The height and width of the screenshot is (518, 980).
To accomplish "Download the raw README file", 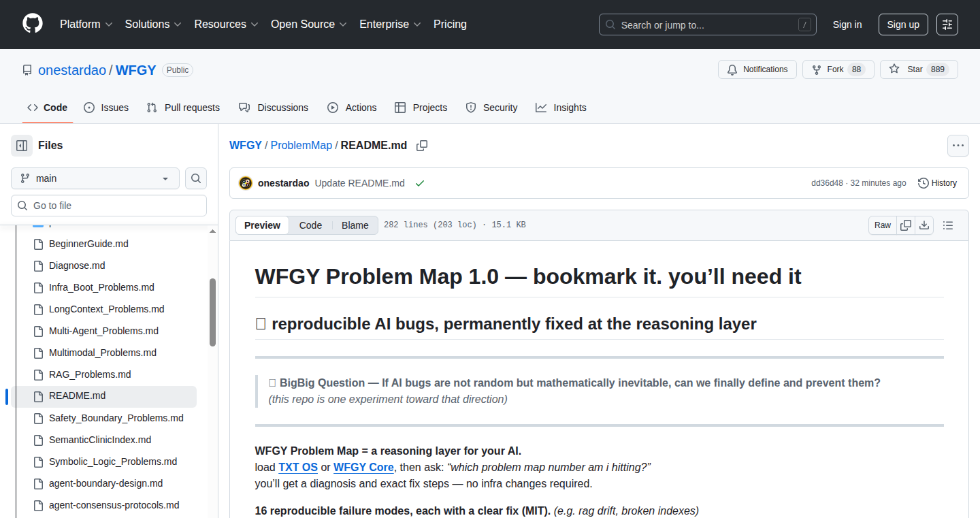I will 924,225.
